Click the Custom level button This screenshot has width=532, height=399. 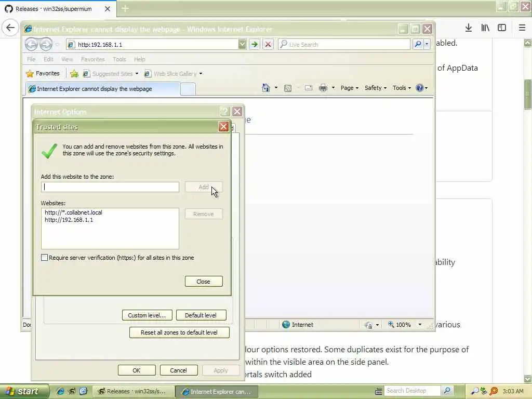click(x=147, y=315)
